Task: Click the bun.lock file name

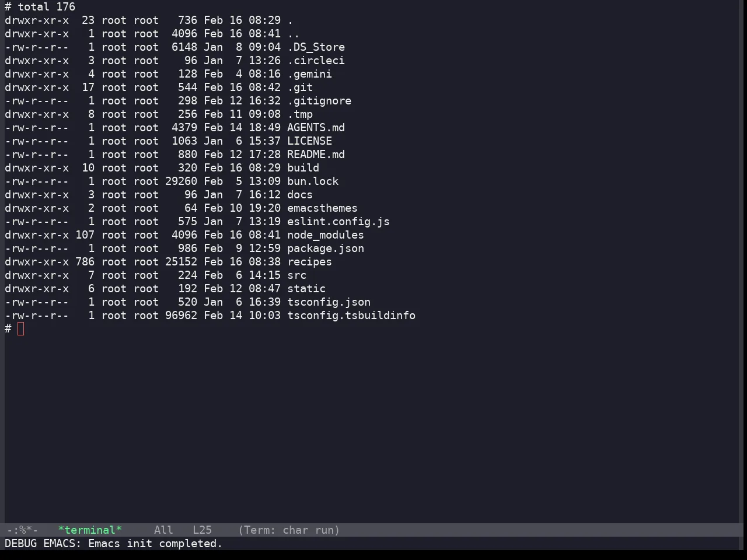Action: point(312,181)
